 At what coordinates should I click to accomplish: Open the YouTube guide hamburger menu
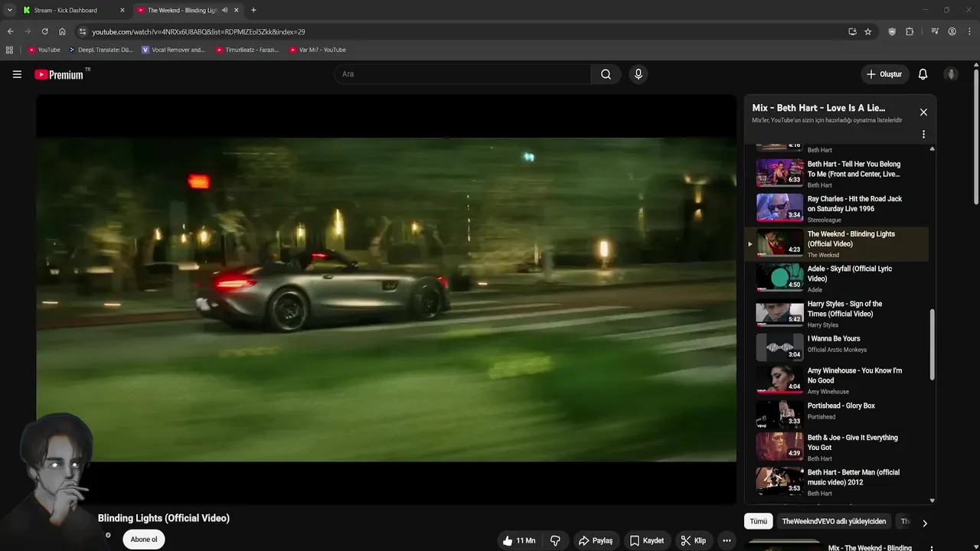coord(17,74)
